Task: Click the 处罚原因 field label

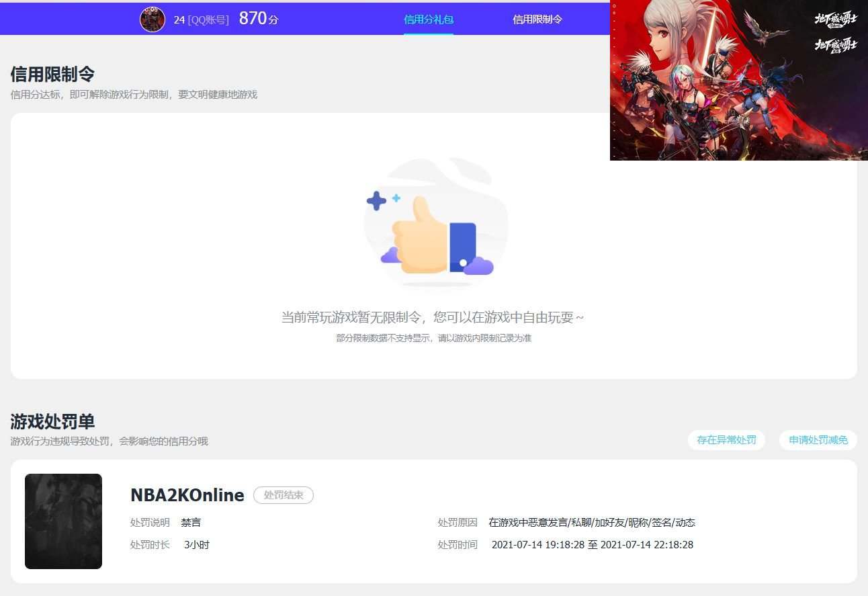Action: [x=458, y=522]
